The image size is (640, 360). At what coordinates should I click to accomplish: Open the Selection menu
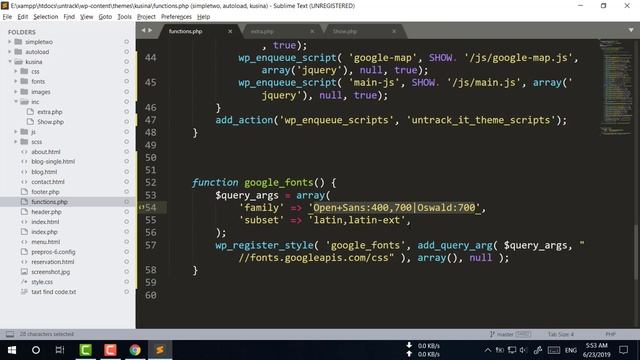pos(46,17)
